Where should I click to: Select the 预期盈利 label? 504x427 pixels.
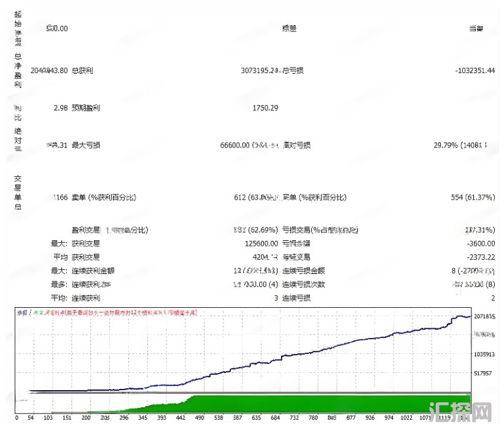click(x=86, y=108)
